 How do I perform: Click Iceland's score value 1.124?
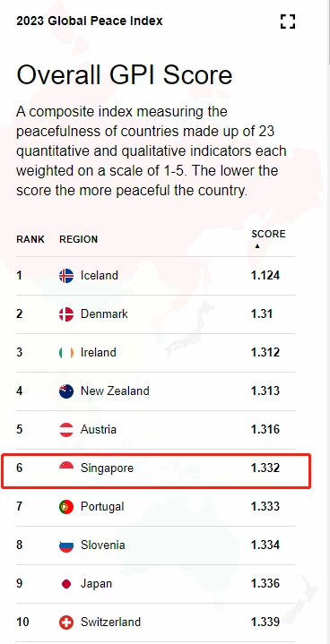tap(265, 275)
